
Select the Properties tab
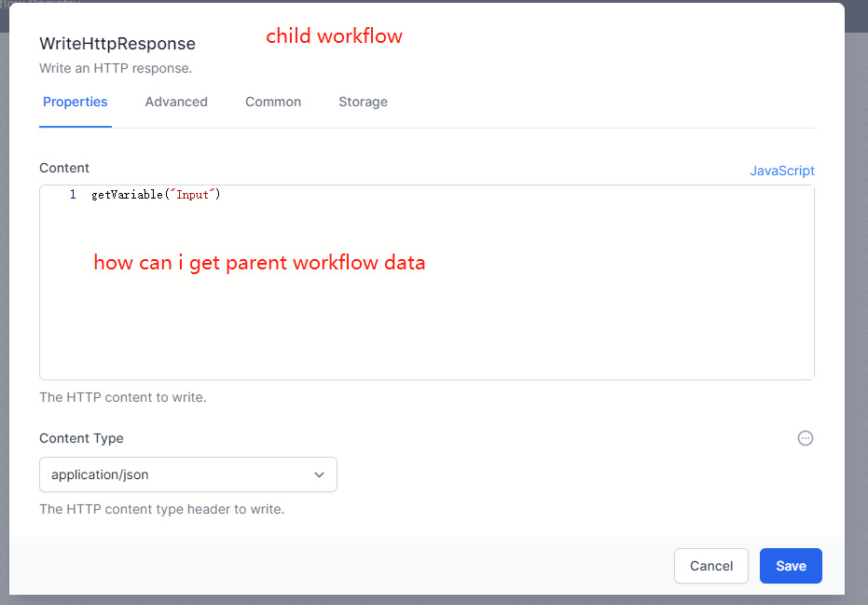[76, 102]
